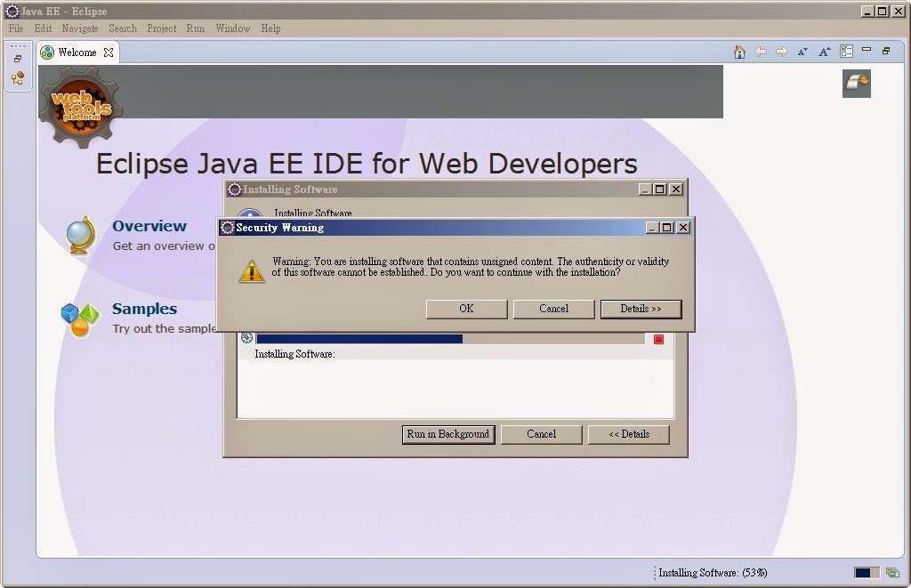Cancel in Installing Software dialog

tap(542, 434)
